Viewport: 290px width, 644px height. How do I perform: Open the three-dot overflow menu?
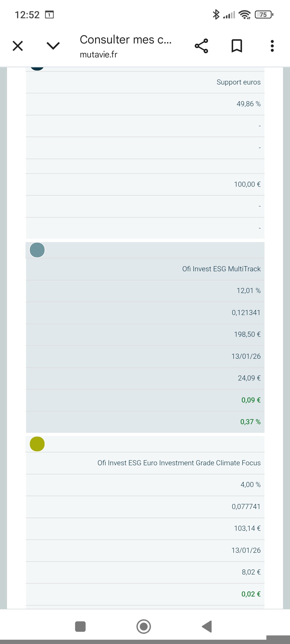click(272, 46)
